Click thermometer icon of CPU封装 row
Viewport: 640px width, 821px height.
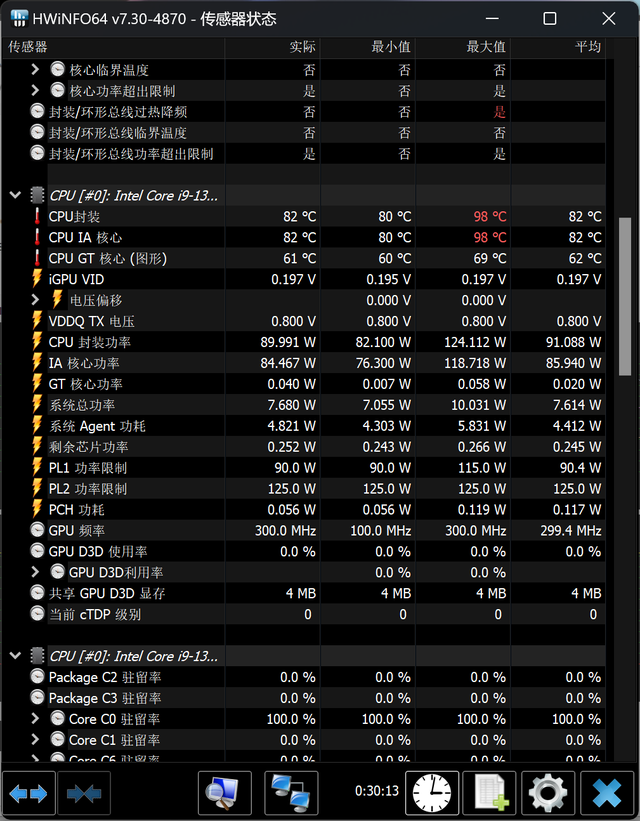coord(37,216)
